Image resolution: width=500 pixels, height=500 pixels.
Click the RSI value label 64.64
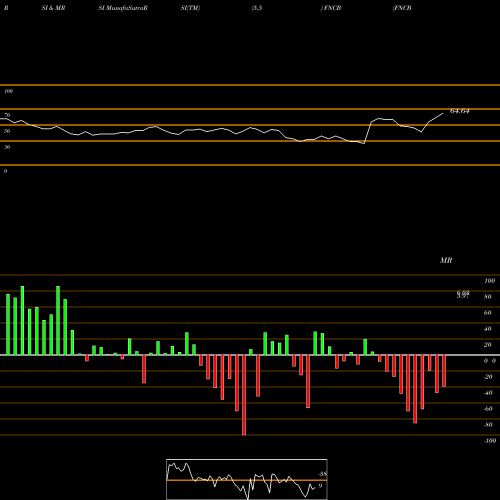[x=459, y=111]
